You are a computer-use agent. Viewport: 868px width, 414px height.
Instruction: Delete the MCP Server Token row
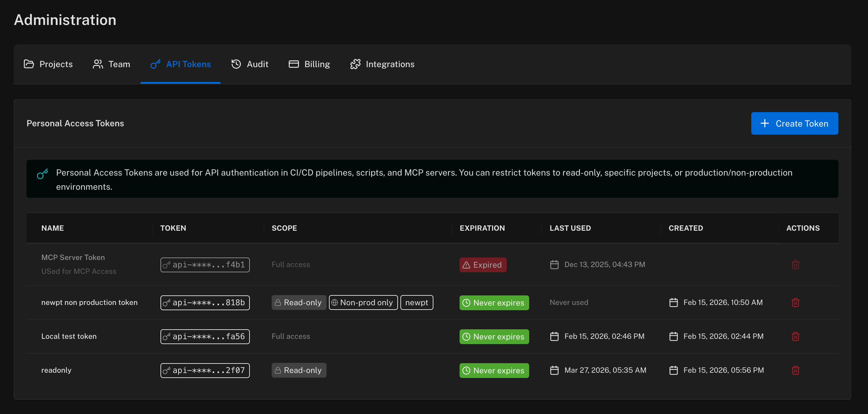click(795, 264)
